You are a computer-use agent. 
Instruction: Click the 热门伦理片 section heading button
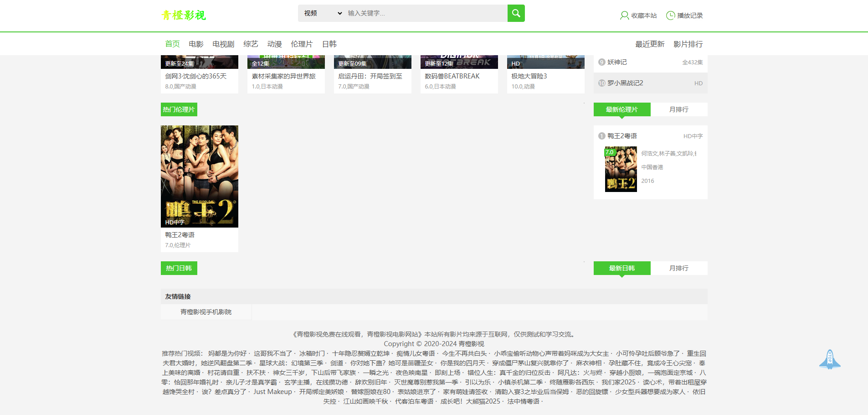click(179, 109)
